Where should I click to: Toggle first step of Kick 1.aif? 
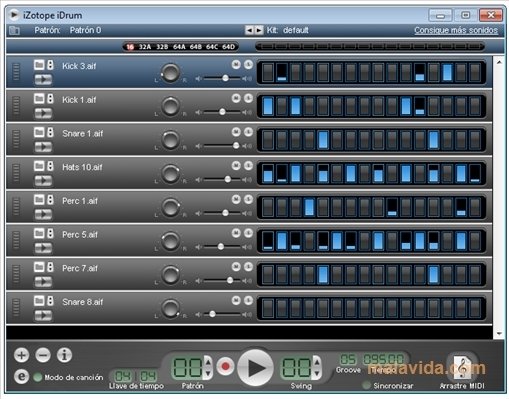tap(268, 106)
